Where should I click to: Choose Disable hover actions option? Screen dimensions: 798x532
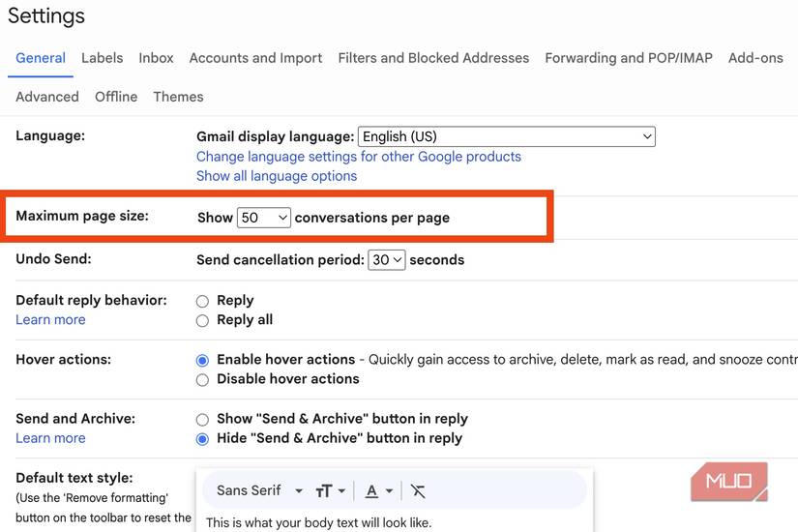pyautogui.click(x=202, y=380)
